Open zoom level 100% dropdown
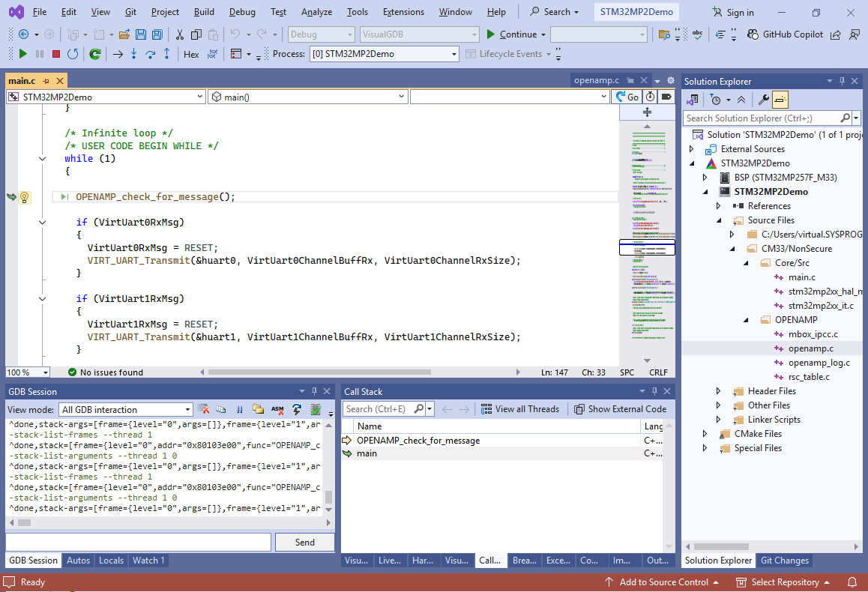This screenshot has height=592, width=868. pyautogui.click(x=27, y=372)
